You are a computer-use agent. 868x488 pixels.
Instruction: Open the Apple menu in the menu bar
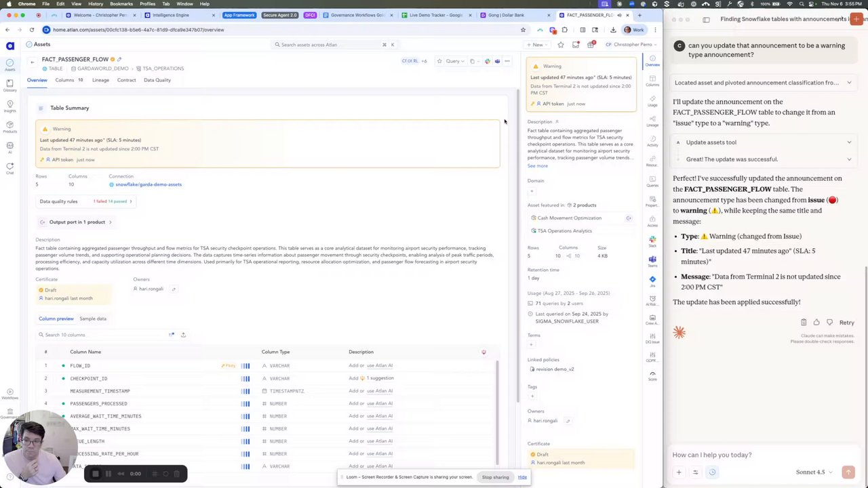pyautogui.click(x=8, y=4)
